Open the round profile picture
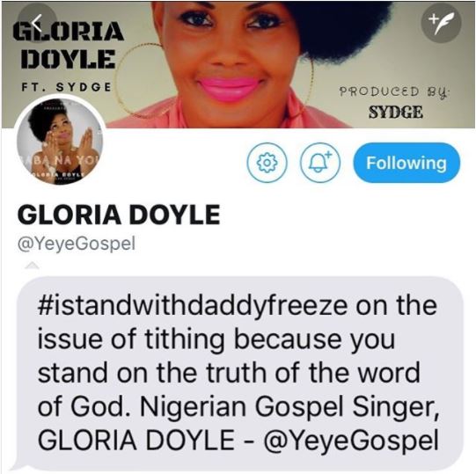This screenshot has width=476, height=474. 60,141
